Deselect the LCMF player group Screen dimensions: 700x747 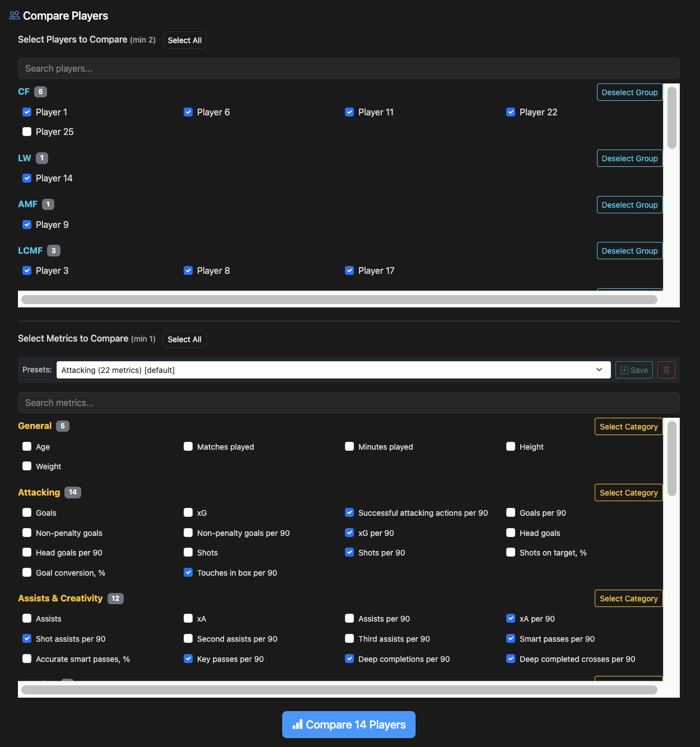click(629, 251)
